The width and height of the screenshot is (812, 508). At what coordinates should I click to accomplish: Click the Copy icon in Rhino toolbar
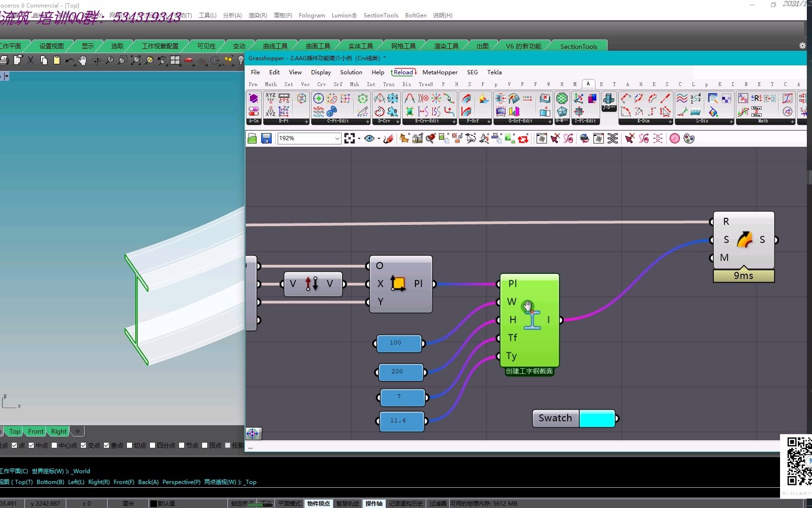click(44, 60)
